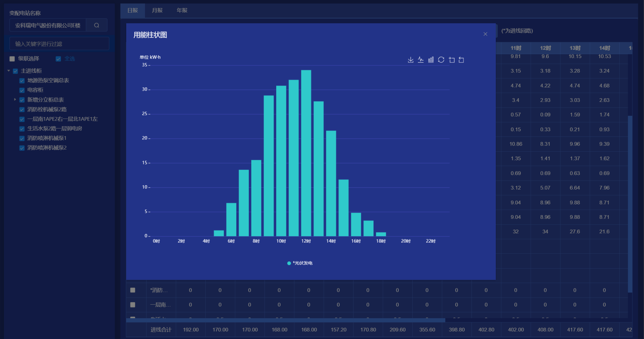Uncheck 地源热泵空调总表 checkbox
Image resolution: width=644 pixels, height=339 pixels.
(x=22, y=81)
